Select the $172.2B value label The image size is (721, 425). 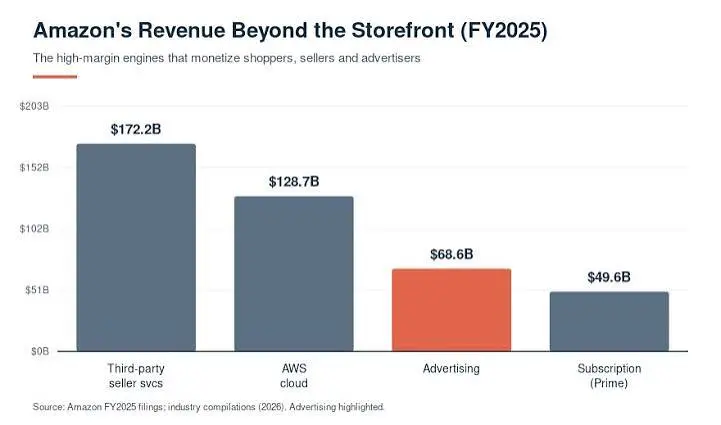tap(136, 129)
